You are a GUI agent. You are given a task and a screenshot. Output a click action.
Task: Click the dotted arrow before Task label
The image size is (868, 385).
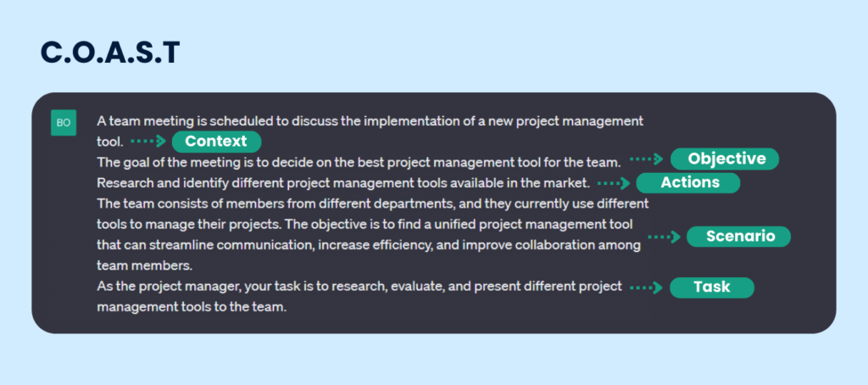[x=647, y=287]
